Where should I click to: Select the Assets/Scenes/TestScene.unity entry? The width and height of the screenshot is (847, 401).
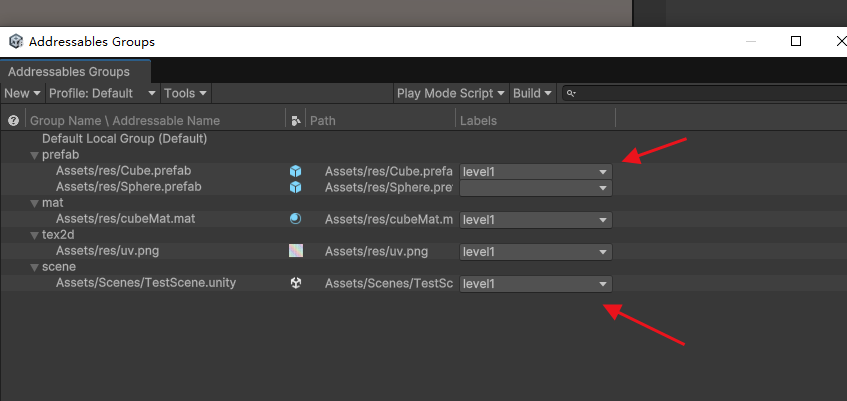click(x=146, y=283)
